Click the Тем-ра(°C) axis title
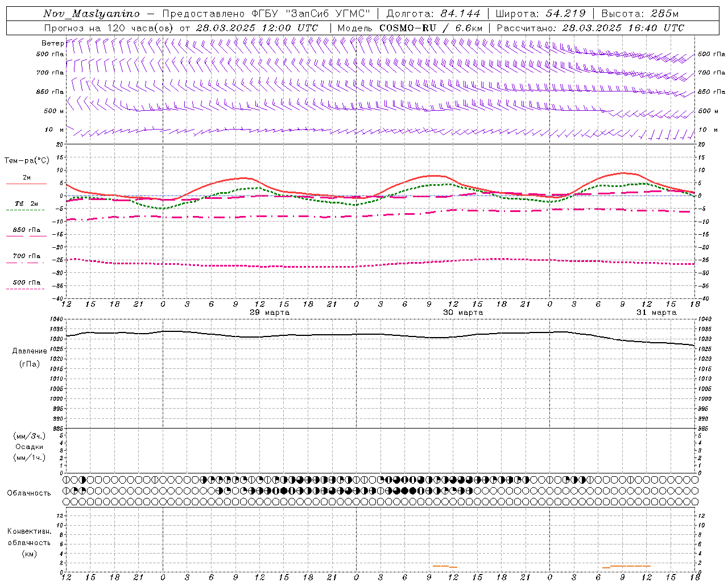This screenshot has width=728, height=582. 27,160
